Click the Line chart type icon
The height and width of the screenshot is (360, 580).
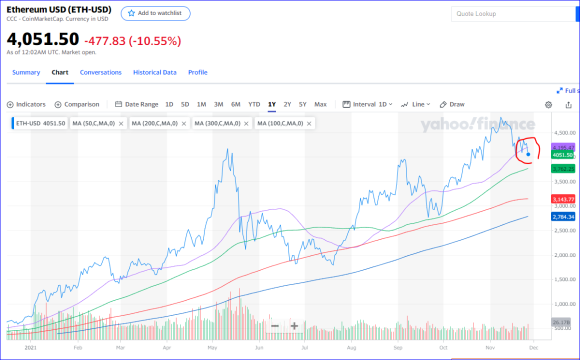tap(405, 105)
